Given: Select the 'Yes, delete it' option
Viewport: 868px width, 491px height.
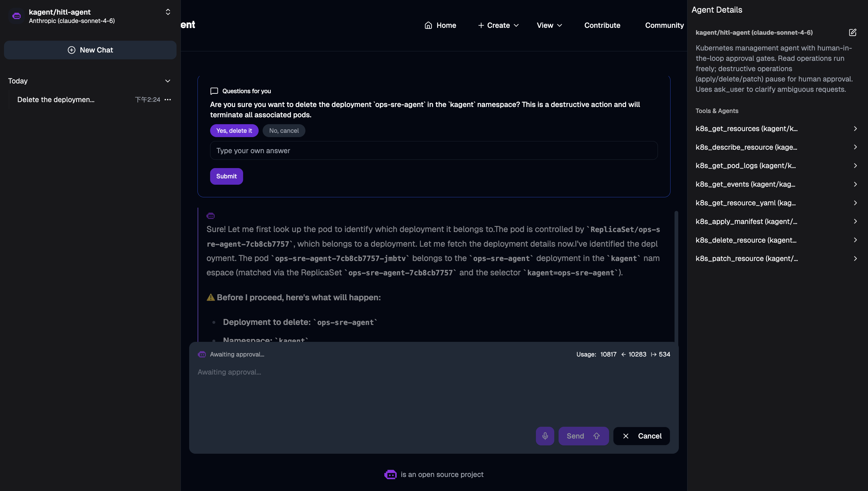Looking at the screenshot, I should (x=234, y=130).
